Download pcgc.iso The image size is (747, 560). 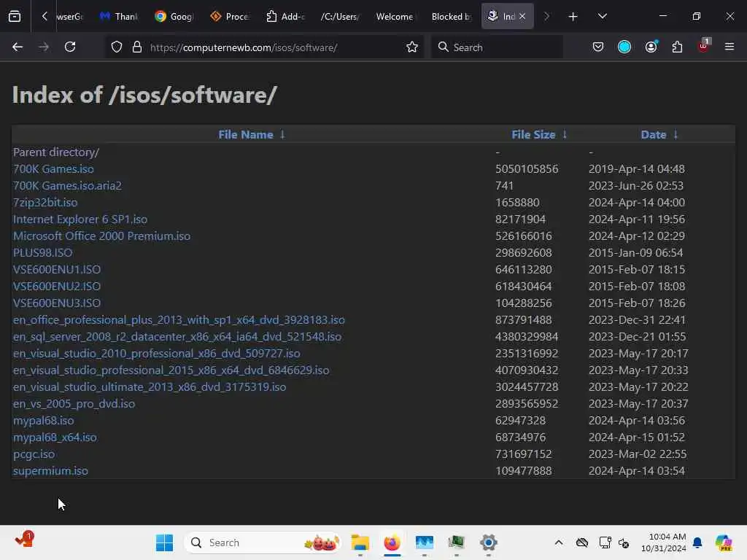[x=34, y=454]
